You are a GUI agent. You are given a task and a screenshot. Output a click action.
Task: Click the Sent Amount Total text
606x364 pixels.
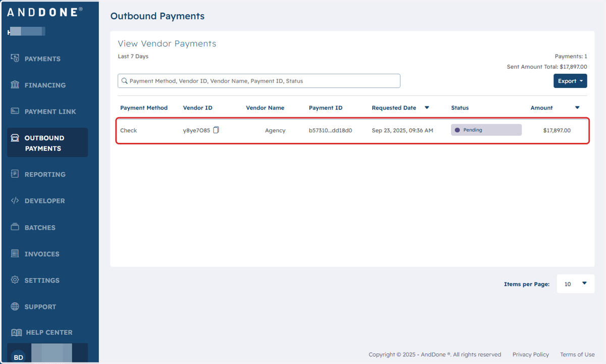pos(547,67)
